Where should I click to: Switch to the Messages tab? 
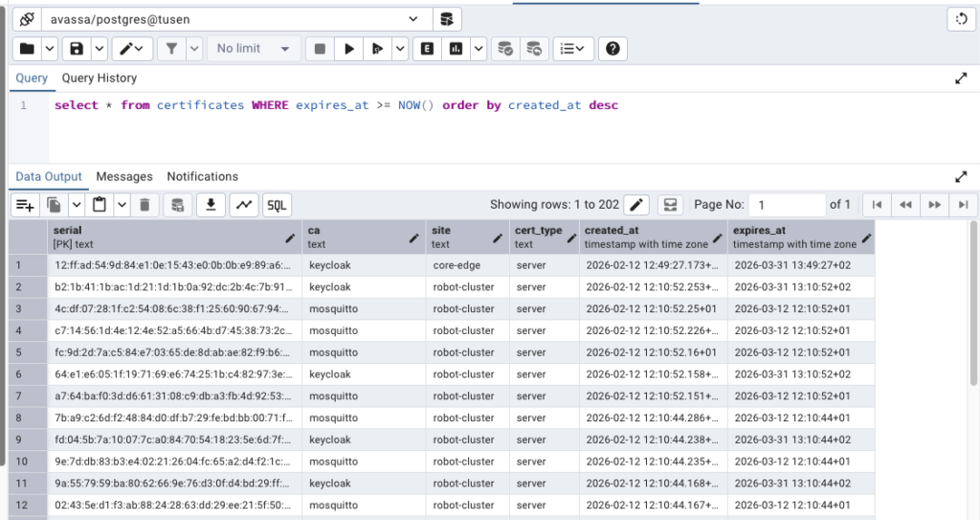pyautogui.click(x=124, y=176)
